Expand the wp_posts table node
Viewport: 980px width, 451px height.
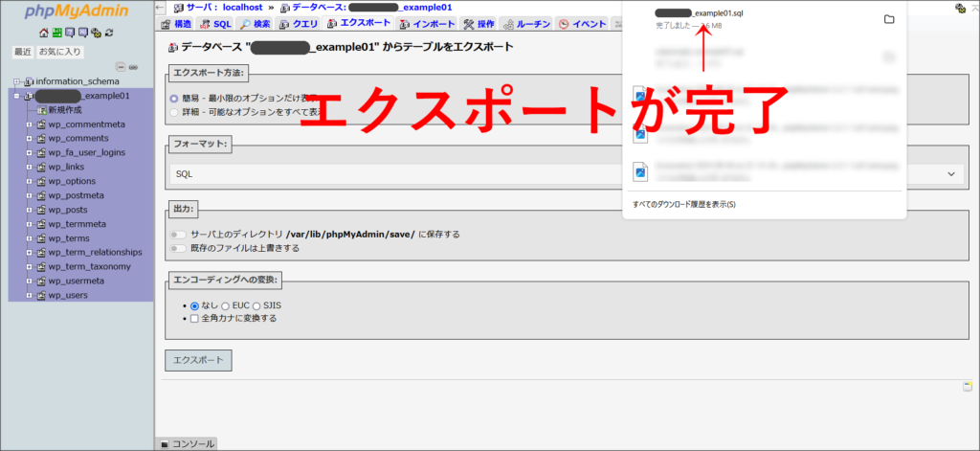(x=29, y=210)
